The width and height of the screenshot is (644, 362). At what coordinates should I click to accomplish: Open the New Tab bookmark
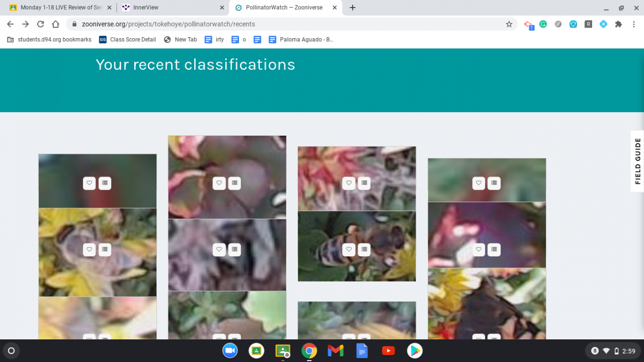click(x=180, y=39)
